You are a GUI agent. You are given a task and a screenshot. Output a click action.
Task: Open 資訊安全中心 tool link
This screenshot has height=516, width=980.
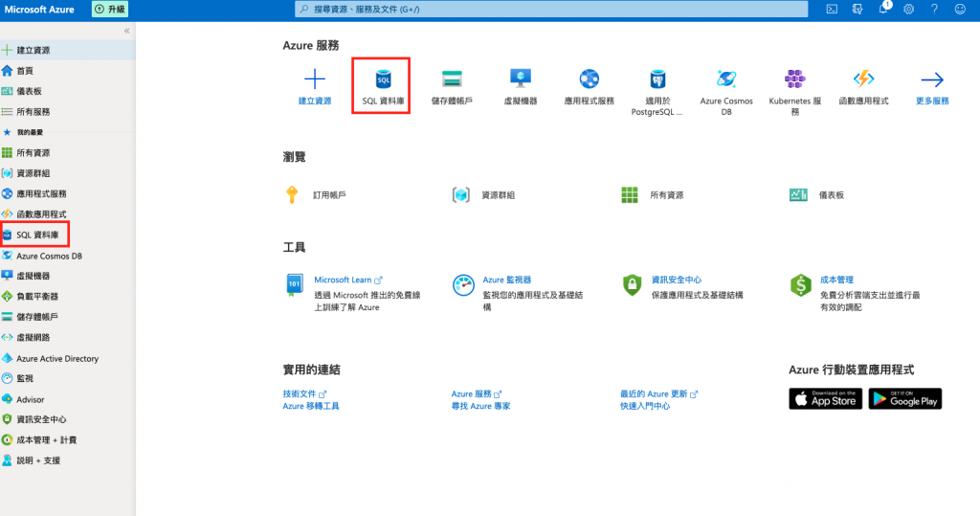click(x=677, y=280)
